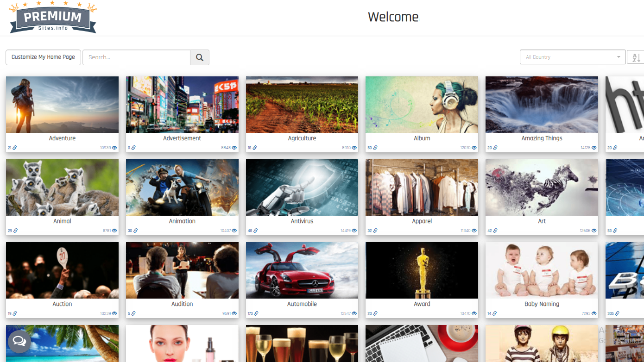Click the eye icon on the Apparel card

coord(474,231)
